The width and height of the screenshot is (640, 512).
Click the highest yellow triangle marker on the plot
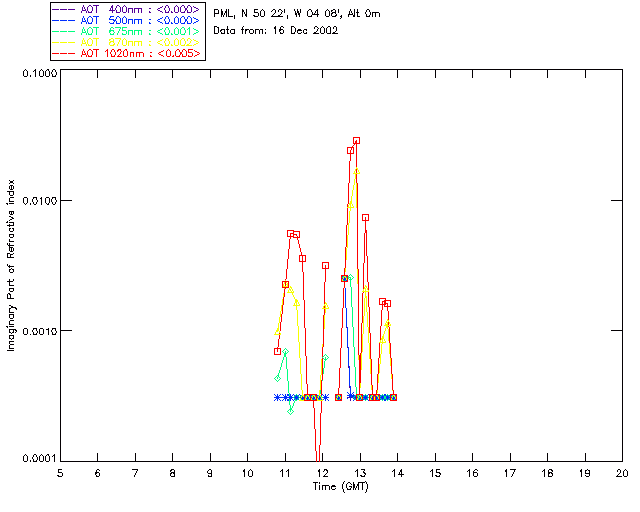356,171
